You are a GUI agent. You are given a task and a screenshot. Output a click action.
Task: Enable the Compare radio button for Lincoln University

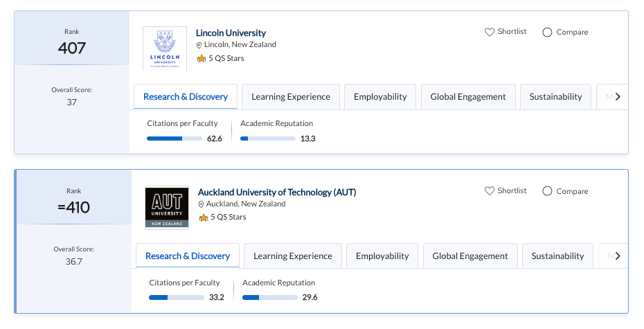[547, 32]
